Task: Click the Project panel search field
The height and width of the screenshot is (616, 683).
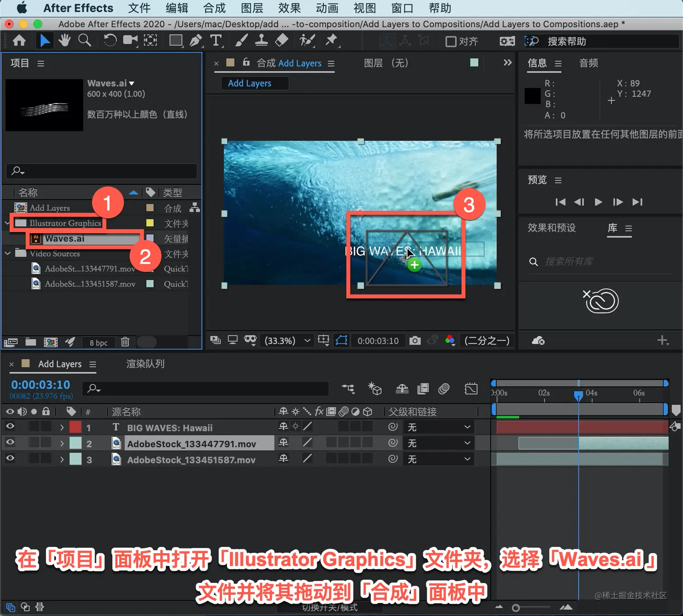Action: tap(102, 171)
